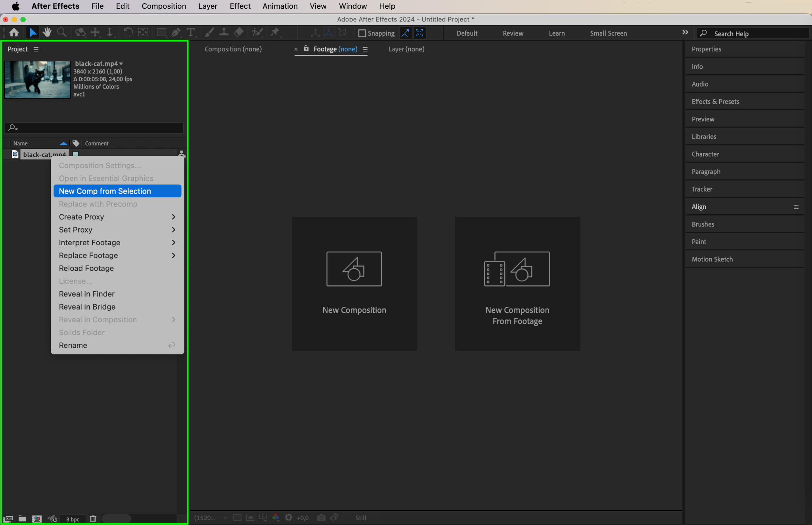
Task: Toggle the footage lock on the Footage tab
Action: tap(306, 48)
